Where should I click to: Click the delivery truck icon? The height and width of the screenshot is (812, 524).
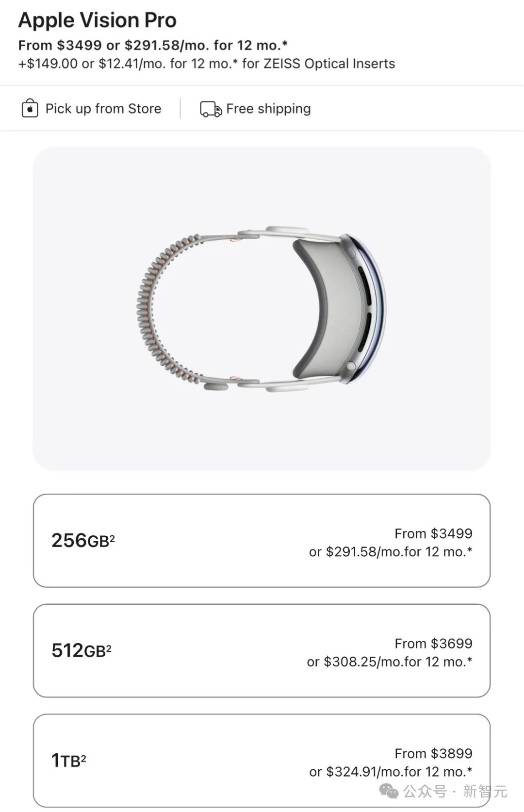[x=211, y=109]
